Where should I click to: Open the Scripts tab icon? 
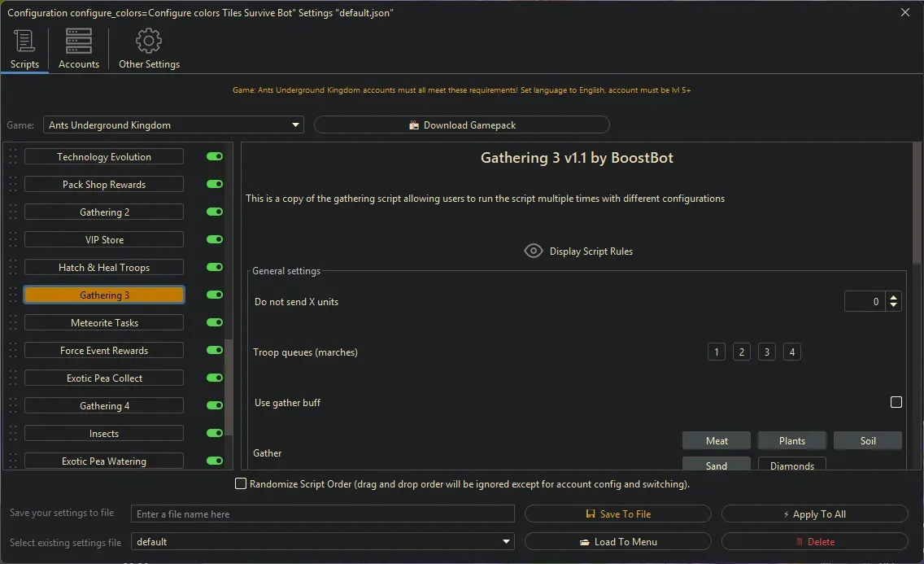pyautogui.click(x=24, y=42)
